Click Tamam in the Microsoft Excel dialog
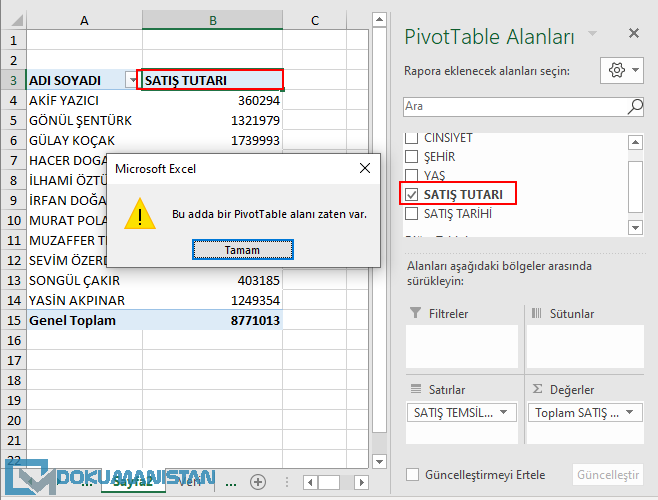 (243, 250)
